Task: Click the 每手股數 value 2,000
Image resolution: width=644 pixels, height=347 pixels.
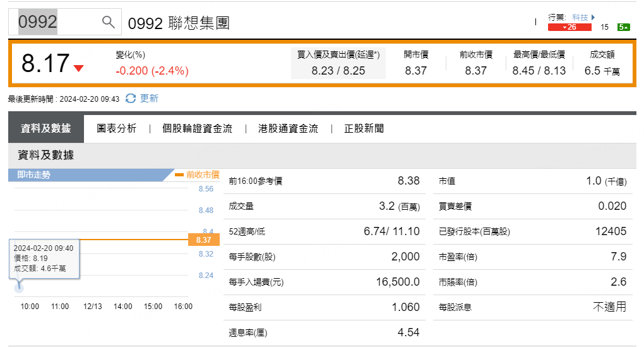Action: pyautogui.click(x=405, y=257)
